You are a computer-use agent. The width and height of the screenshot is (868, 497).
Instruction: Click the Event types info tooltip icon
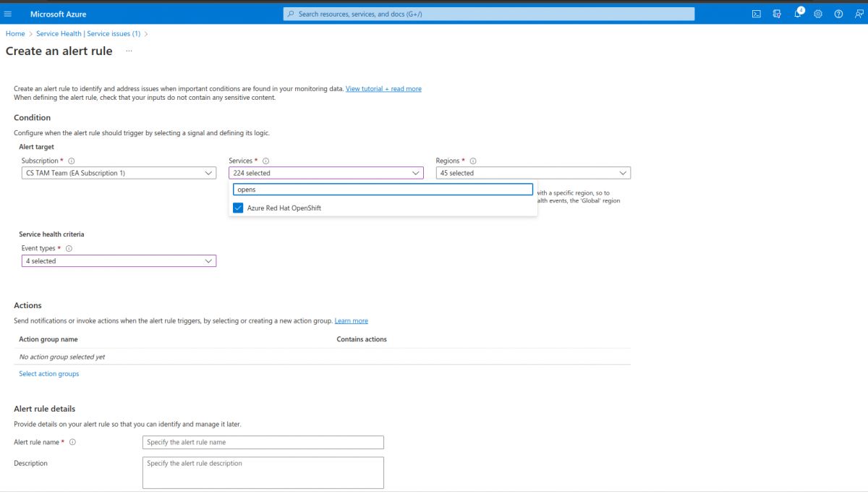click(69, 248)
